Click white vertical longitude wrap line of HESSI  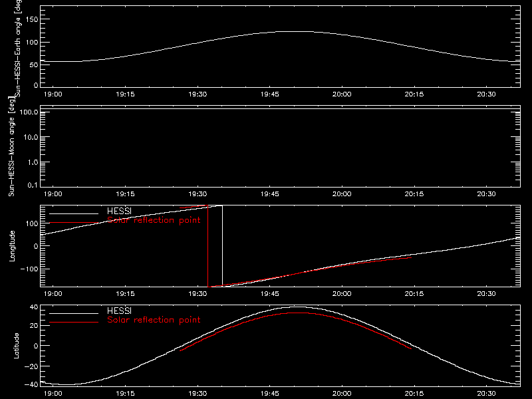223,245
